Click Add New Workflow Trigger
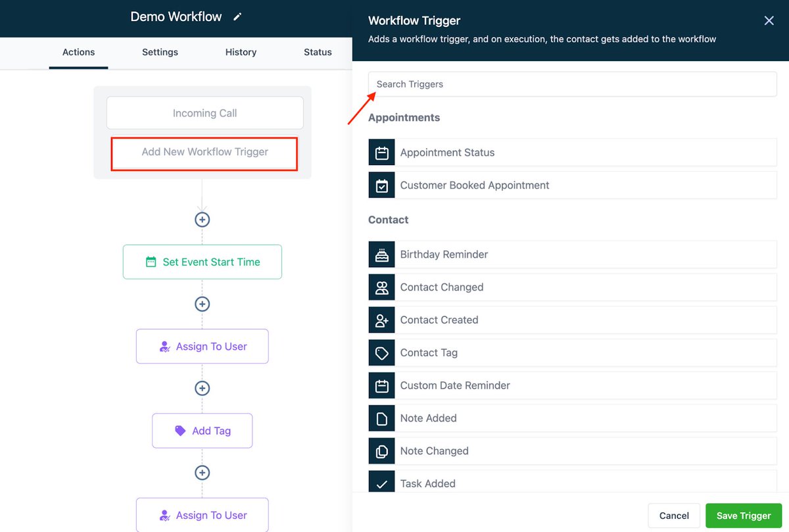 (x=205, y=152)
